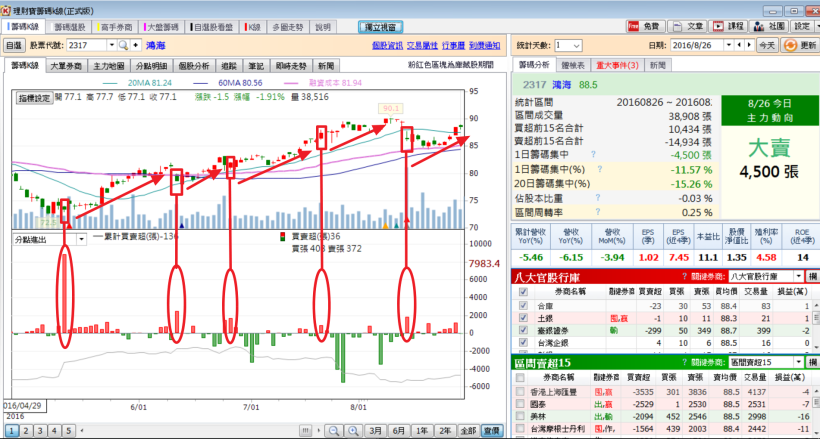Click the add-stock plus icon

(135, 46)
